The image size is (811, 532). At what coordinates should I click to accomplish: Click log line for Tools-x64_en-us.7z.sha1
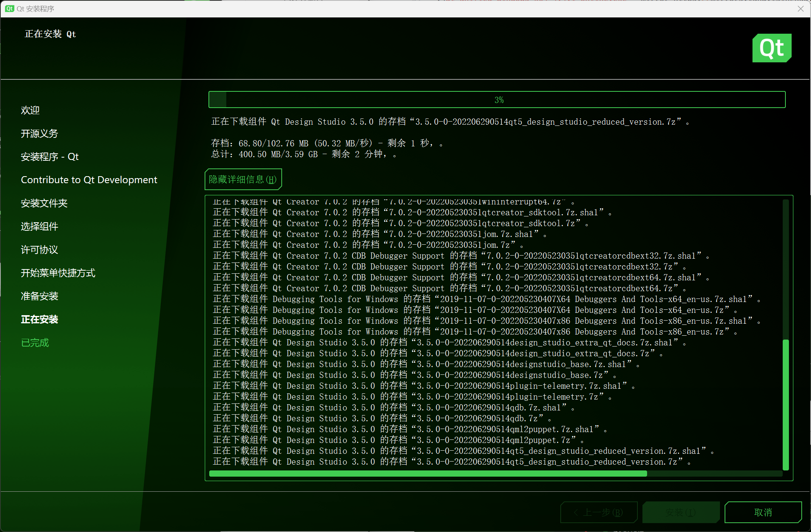(487, 299)
